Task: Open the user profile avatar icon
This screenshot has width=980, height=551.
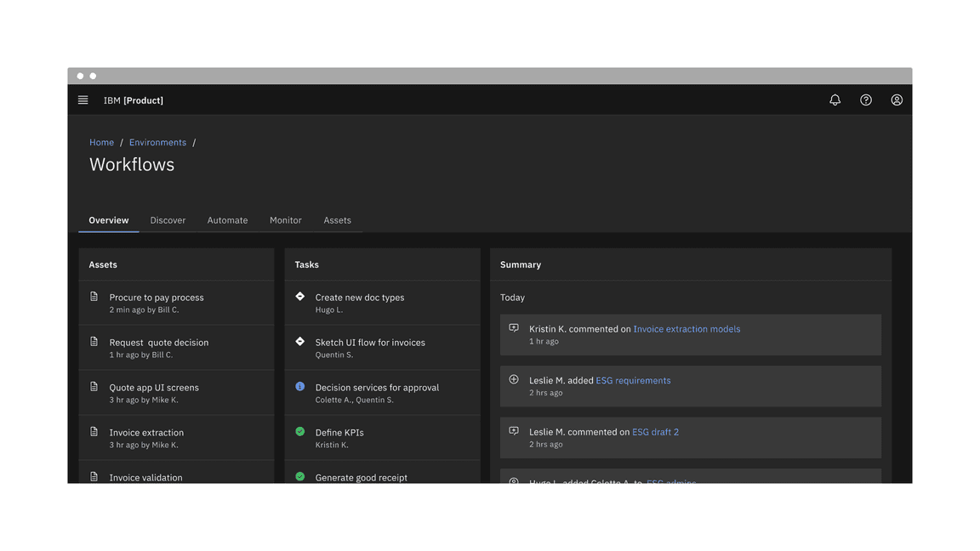Action: point(897,100)
